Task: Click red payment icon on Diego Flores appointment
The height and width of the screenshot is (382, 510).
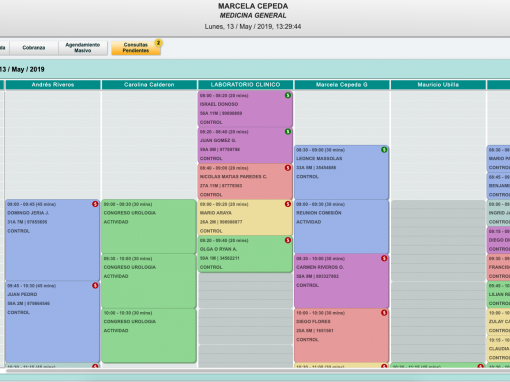Action: 384,313
